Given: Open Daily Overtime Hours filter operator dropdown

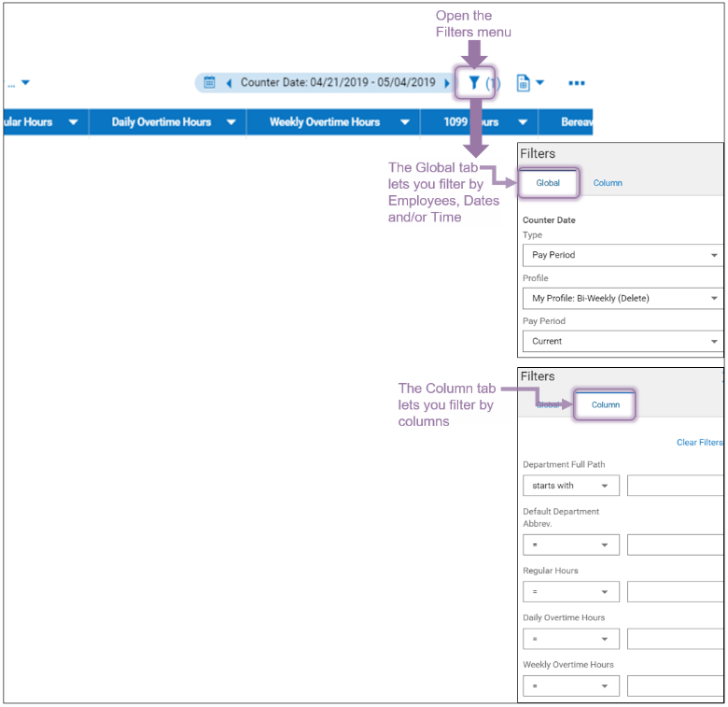Looking at the screenshot, I should [x=570, y=639].
